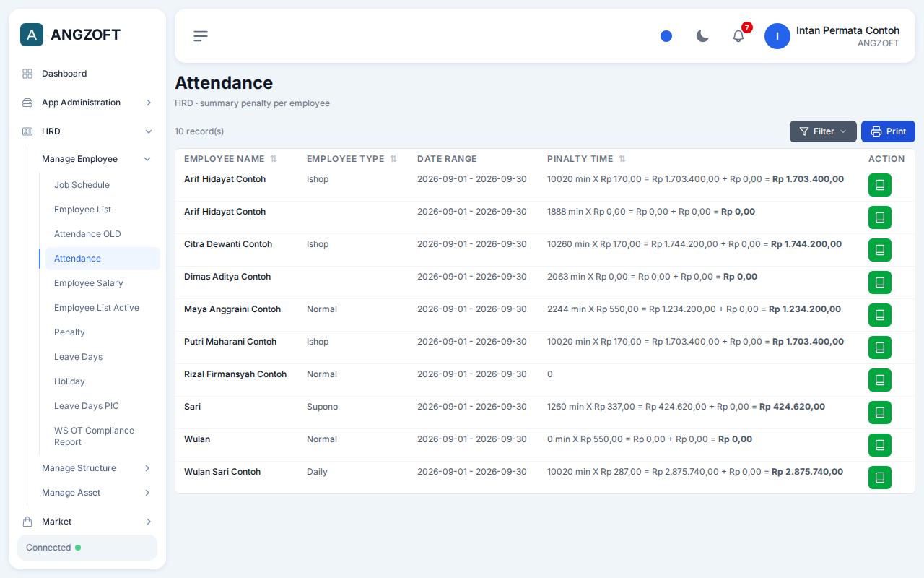The height and width of the screenshot is (578, 924).
Task: Open detail action for Rizal Firmansyah Contoh
Action: (x=880, y=380)
